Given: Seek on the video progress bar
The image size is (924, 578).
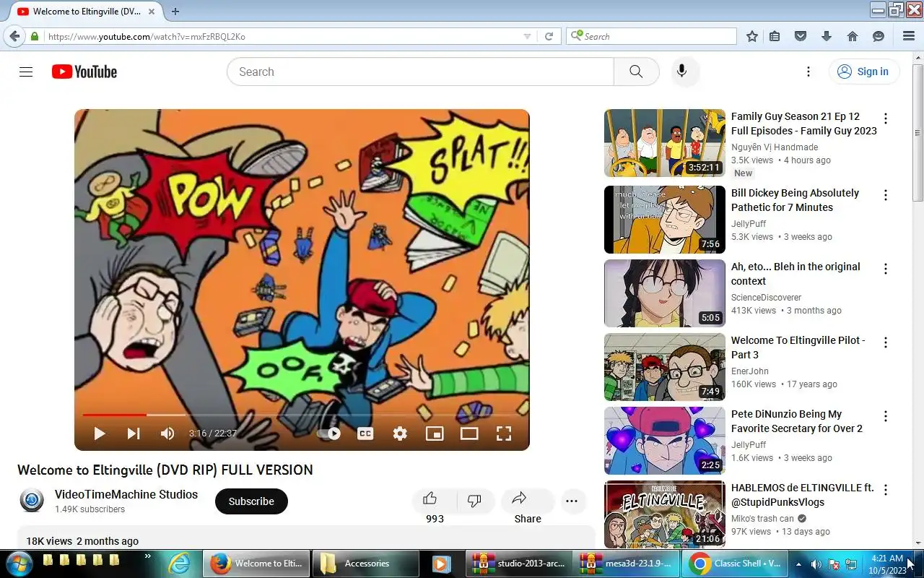Looking at the screenshot, I should 302,415.
